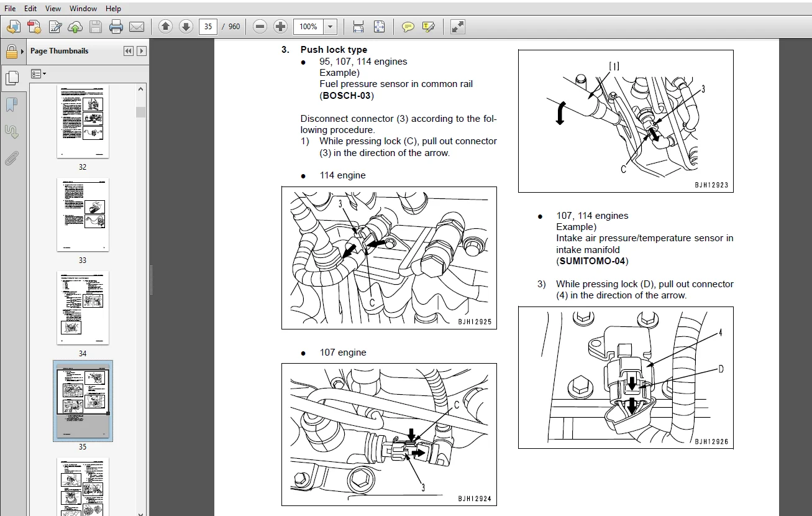Screen dimensions: 812x516
Task: Open the Bookmarks panel icon
Action: click(x=11, y=104)
